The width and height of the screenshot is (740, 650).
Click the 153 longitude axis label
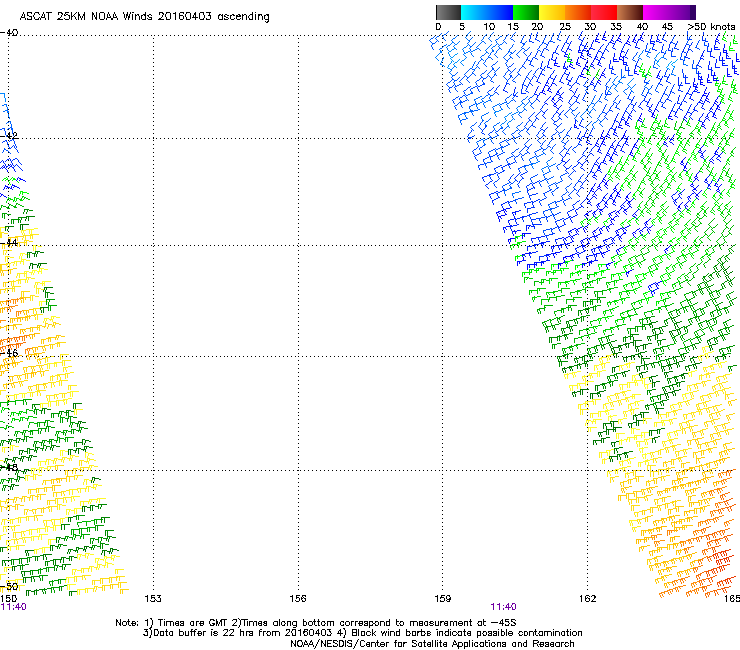tap(153, 599)
